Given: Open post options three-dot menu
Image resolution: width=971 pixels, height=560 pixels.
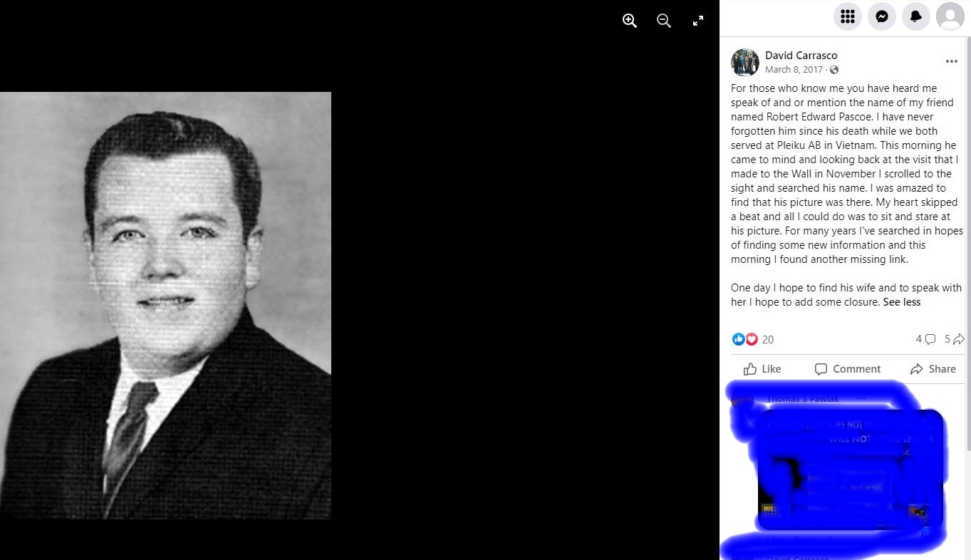Looking at the screenshot, I should 952,62.
